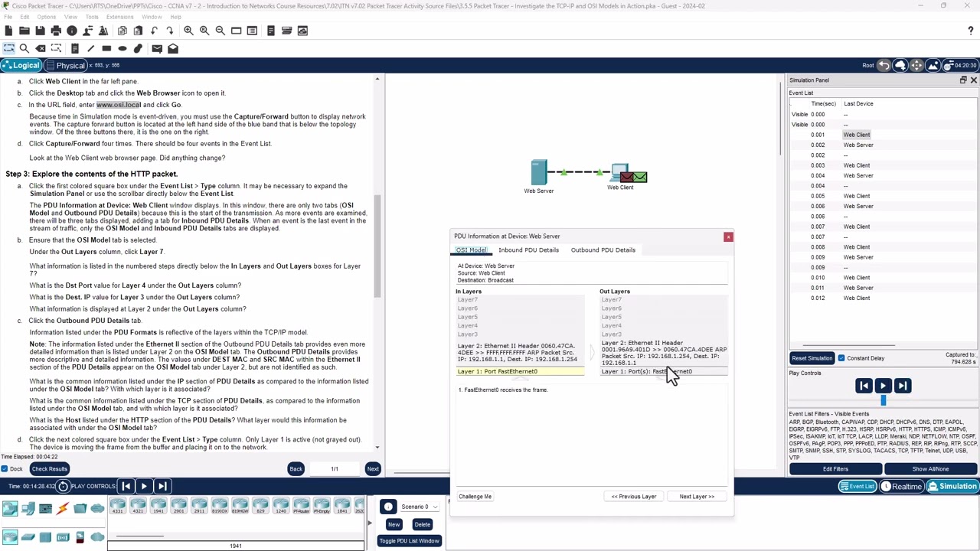The image size is (980, 551).
Task: Open the Extensions menu
Action: point(119,17)
